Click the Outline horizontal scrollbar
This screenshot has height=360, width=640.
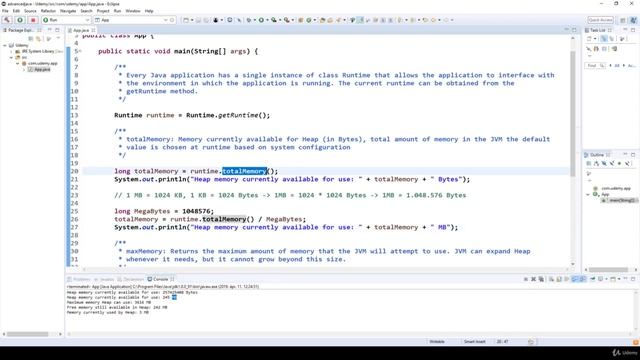[608, 270]
